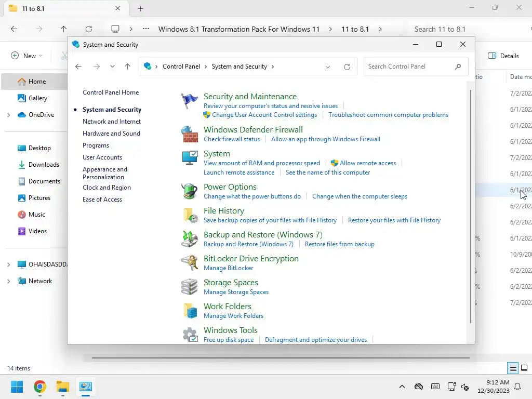Open the This PC icon in Explorer address bar
Screen dimensions: 532x399
(x=115, y=29)
